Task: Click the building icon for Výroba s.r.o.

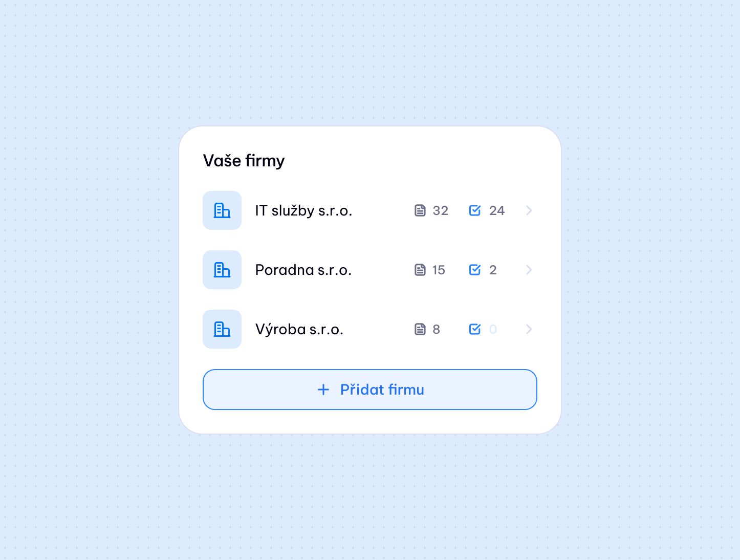Action: click(x=222, y=329)
